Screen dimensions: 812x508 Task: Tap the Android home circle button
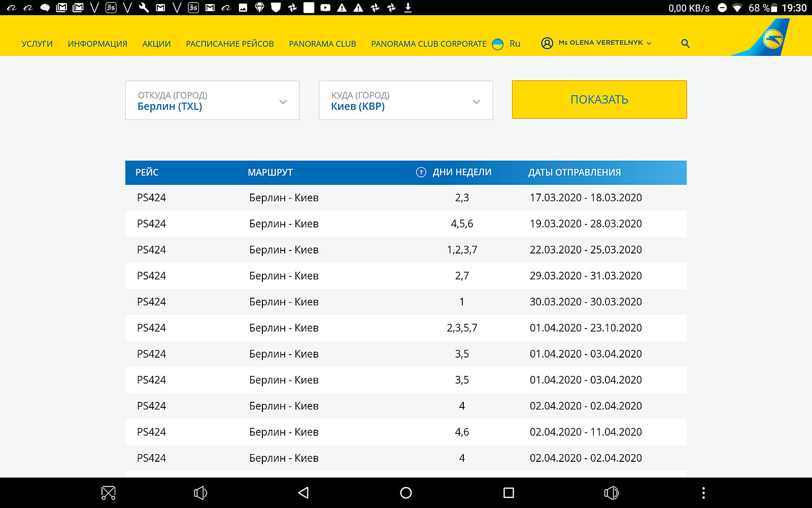(406, 493)
